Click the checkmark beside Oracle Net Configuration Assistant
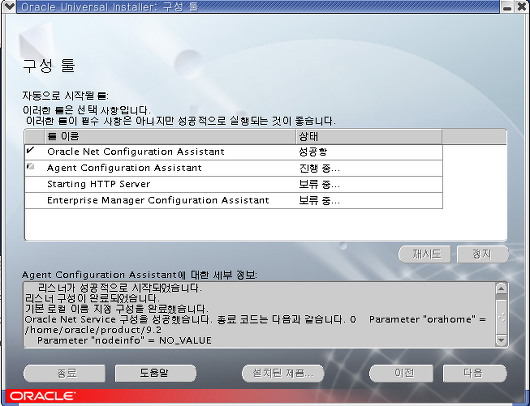The height and width of the screenshot is (406, 530). 30,151
